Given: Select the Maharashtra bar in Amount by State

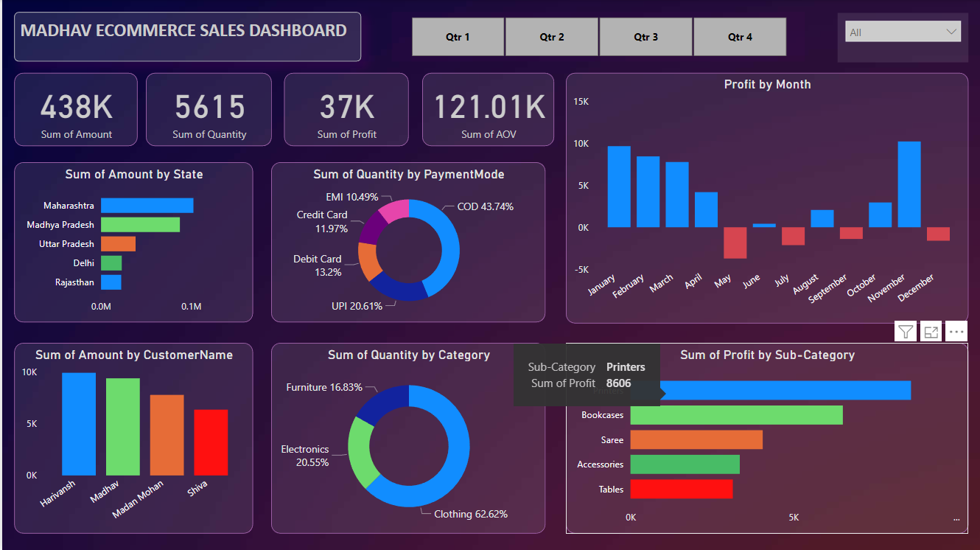Looking at the screenshot, I should pos(147,205).
